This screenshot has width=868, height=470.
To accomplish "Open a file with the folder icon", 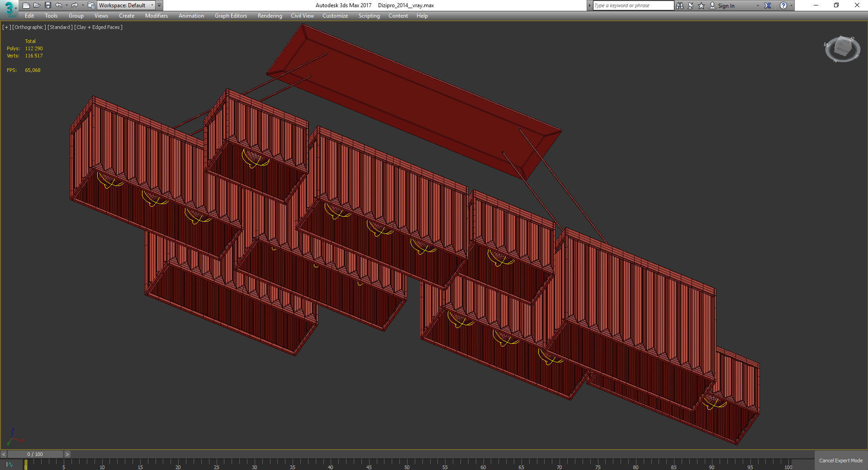I will coord(37,5).
